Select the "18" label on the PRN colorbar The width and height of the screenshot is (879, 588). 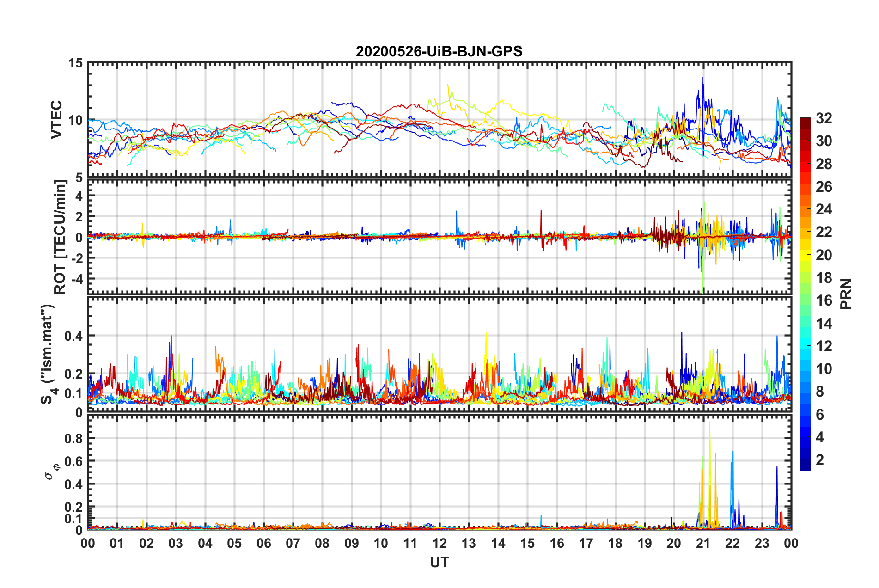[824, 278]
